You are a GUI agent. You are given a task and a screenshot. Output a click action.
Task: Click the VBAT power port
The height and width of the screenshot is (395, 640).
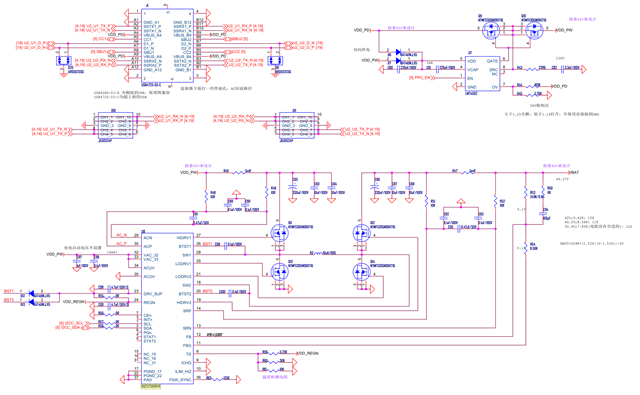coord(574,173)
